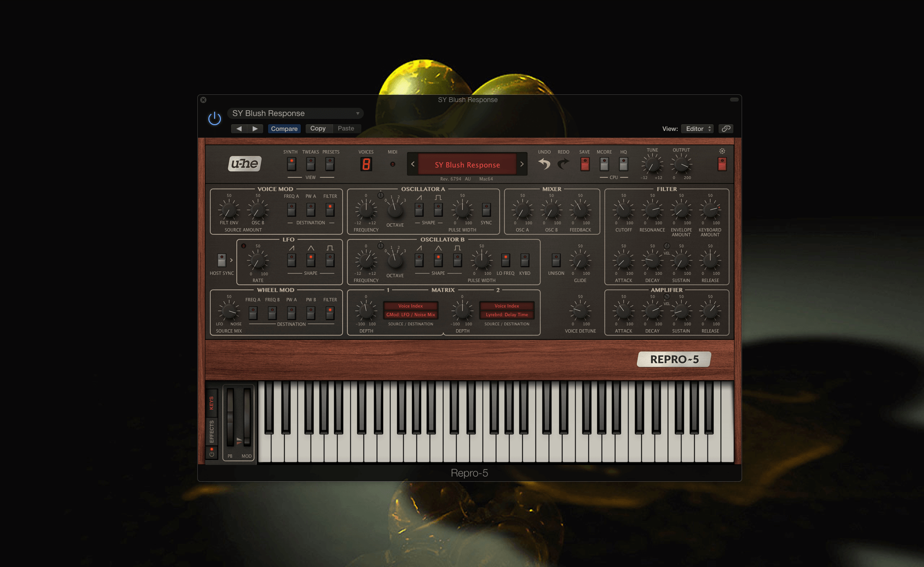
Task: Click the Undo arrow icon
Action: click(x=544, y=164)
